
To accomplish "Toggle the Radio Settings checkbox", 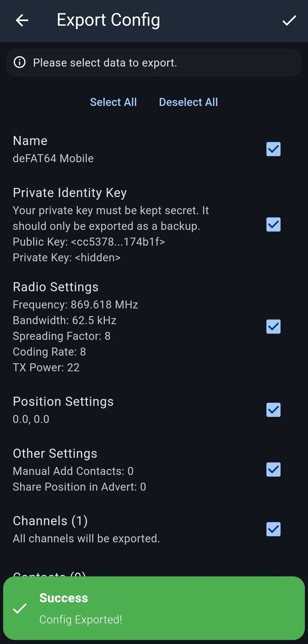I will pos(273,327).
